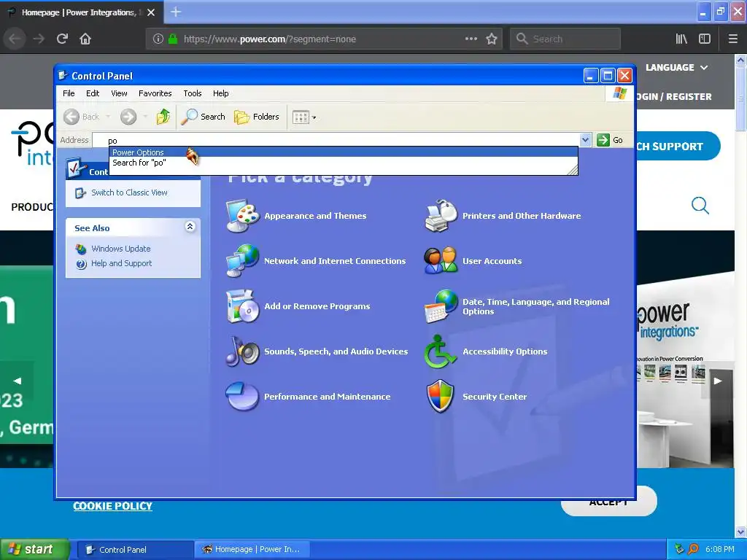Open the Firefox hamburger menu
Image resolution: width=747 pixels, height=560 pixels.
pos(733,39)
